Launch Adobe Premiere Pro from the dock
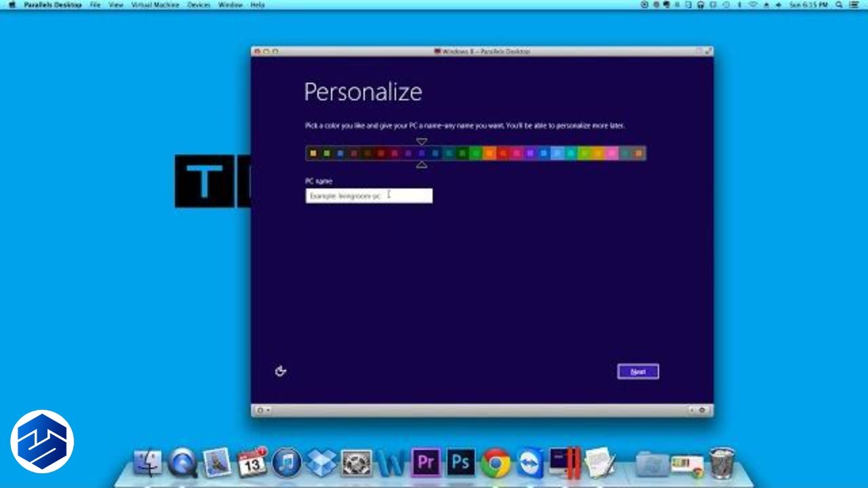The height and width of the screenshot is (488, 868). (x=426, y=463)
